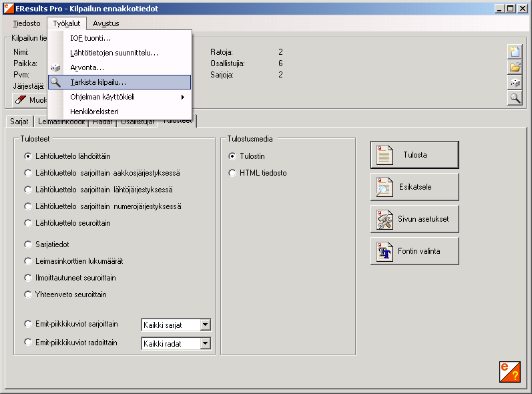Click the eraser icon on Muokkaa button
The width and height of the screenshot is (532, 394).
click(x=21, y=100)
